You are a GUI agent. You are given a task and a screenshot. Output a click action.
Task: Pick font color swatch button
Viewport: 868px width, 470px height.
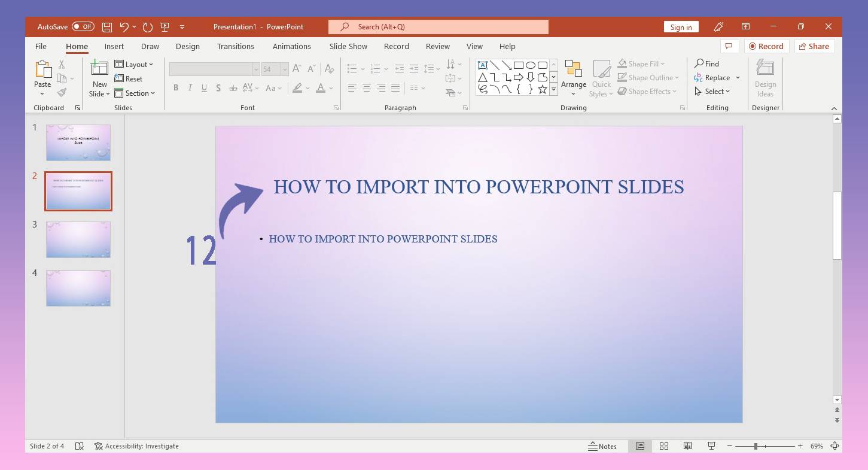click(321, 88)
